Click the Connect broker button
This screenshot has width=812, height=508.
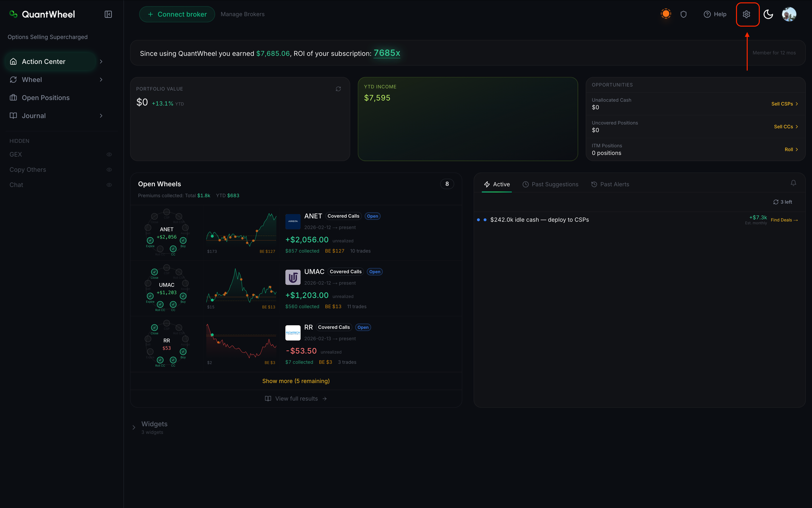coord(177,14)
